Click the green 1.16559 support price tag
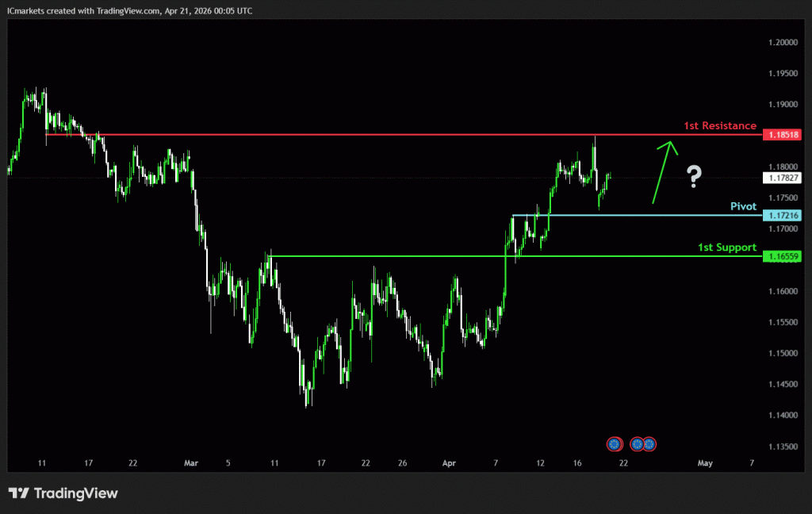 (x=782, y=256)
